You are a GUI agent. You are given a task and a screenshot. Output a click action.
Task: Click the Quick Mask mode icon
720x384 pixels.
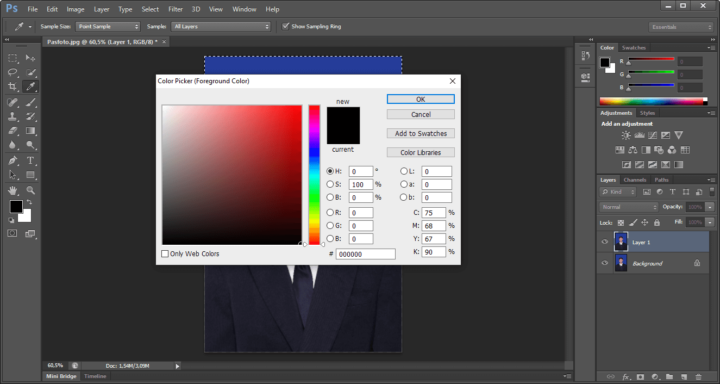(x=12, y=233)
